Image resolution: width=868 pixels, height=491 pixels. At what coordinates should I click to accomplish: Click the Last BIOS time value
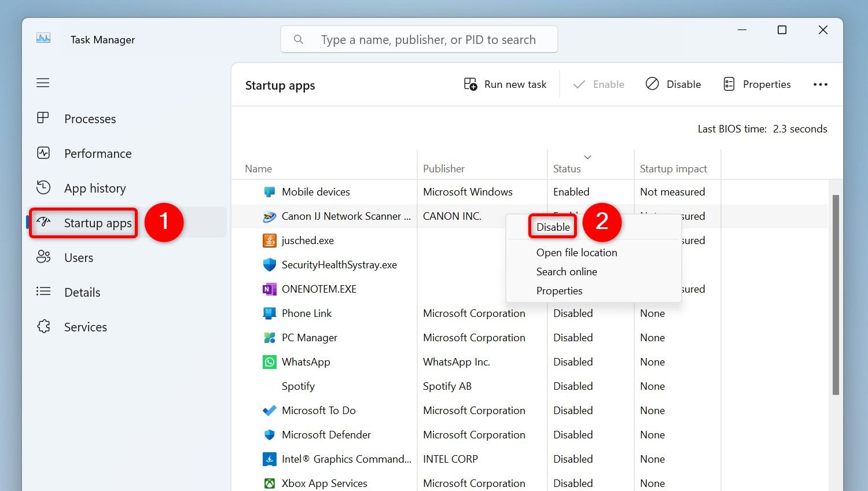[800, 129]
